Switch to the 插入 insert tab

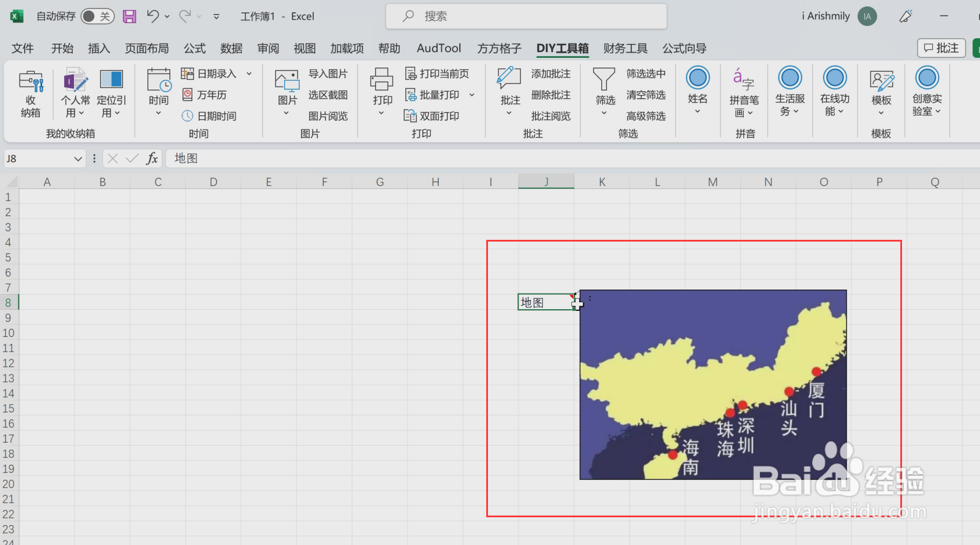coord(99,49)
